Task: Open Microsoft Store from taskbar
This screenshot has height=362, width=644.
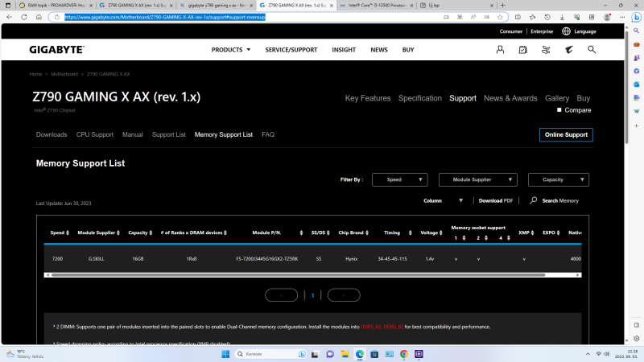Action: (374, 354)
